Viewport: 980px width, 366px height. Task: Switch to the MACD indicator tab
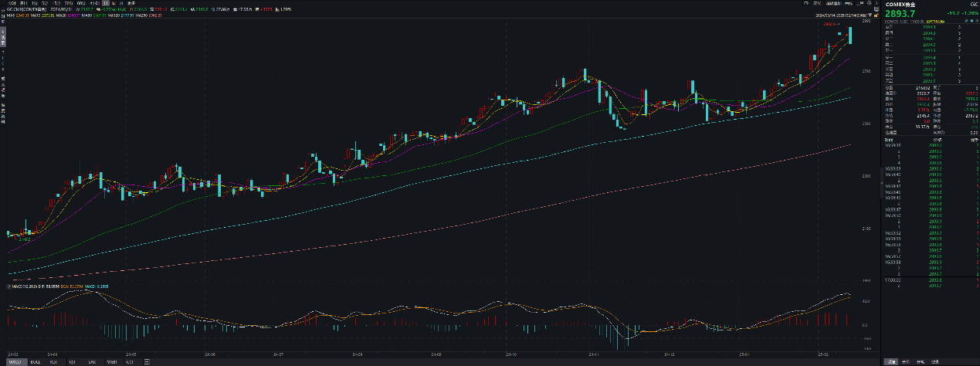point(17,362)
